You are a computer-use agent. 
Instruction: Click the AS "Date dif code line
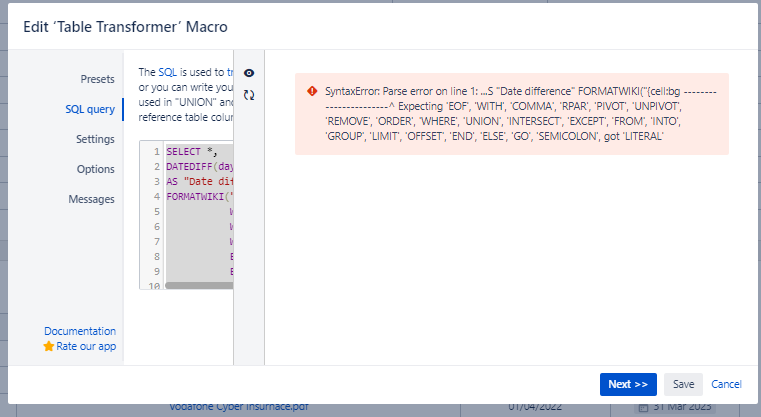199,182
